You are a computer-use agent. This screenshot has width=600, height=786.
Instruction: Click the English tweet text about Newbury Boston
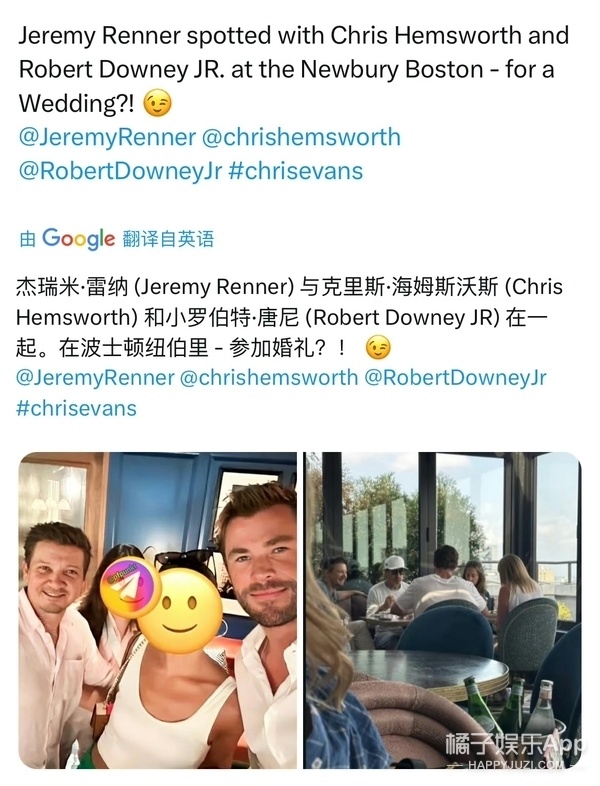294,69
